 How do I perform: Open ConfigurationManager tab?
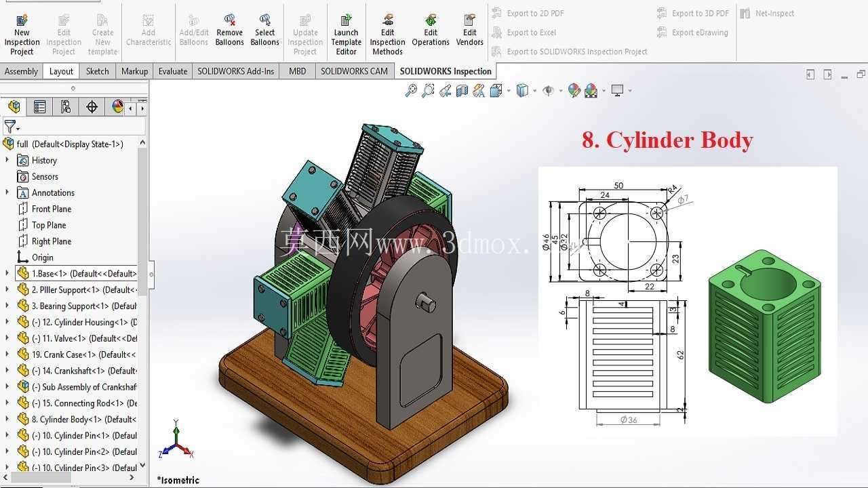(x=66, y=107)
